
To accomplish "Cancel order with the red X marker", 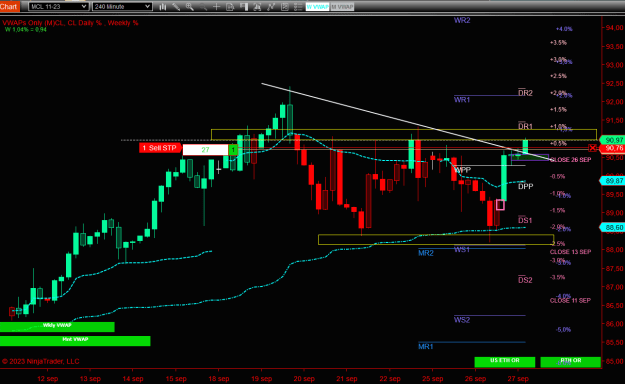I will 592,148.
